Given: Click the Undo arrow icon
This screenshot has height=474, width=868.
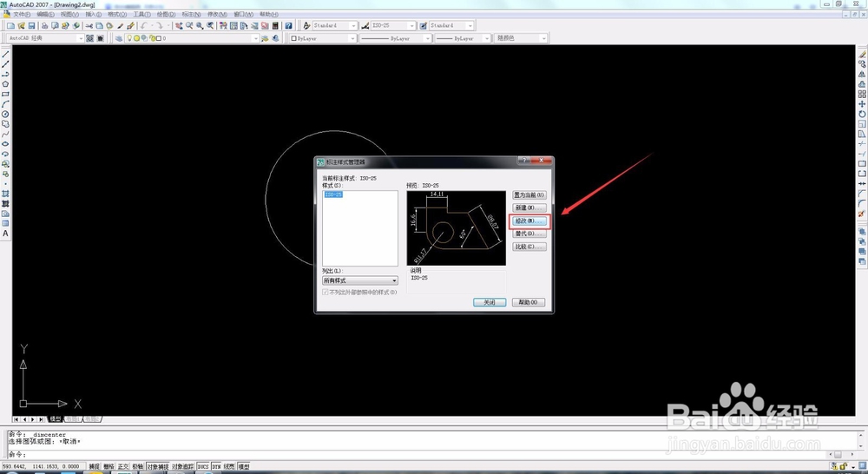Looking at the screenshot, I should tap(144, 25).
